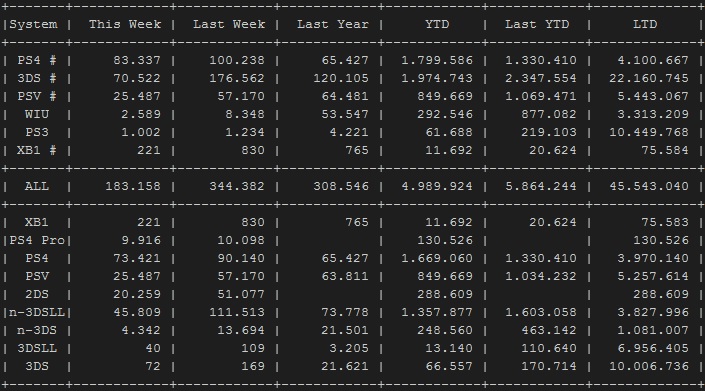Click PS4 # YTD value 1.799.586
Image resolution: width=705 pixels, height=391 pixels.
(437, 60)
